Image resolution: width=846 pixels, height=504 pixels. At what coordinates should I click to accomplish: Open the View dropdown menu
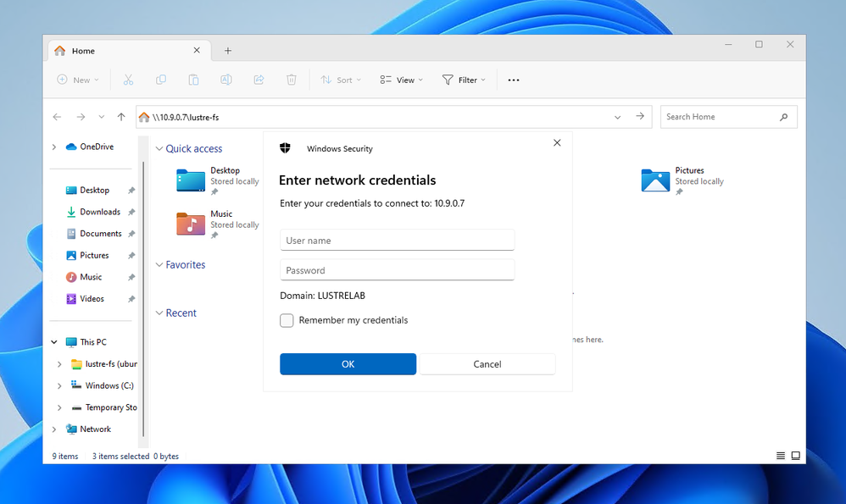(402, 80)
